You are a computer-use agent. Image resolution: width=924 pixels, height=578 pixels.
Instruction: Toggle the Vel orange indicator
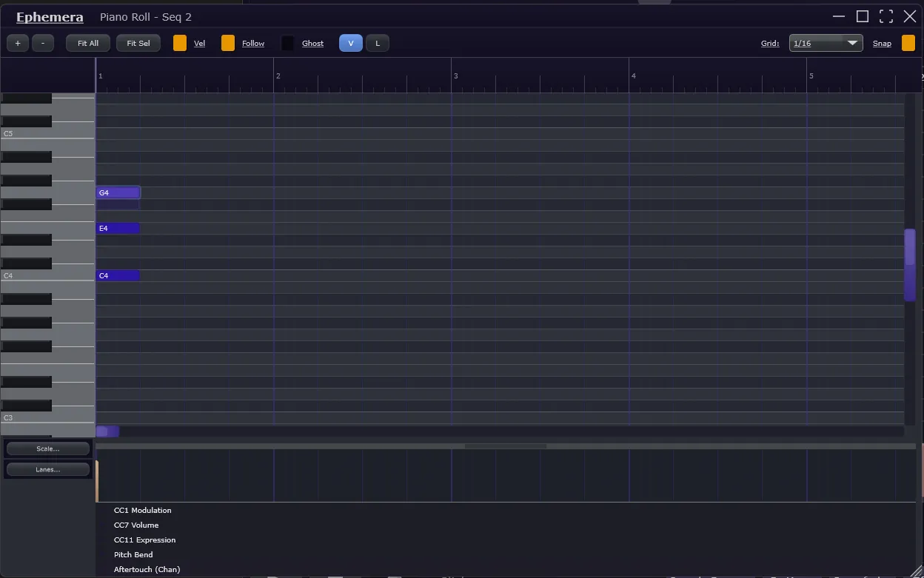(x=180, y=43)
